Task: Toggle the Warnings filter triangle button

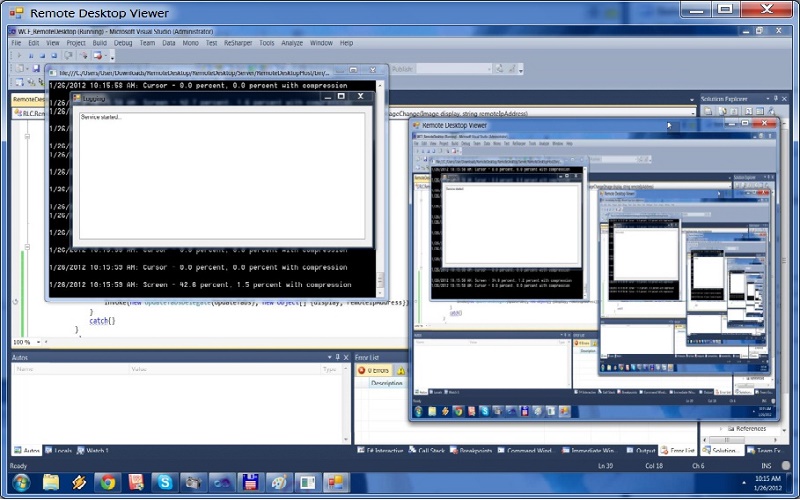Action: click(x=401, y=370)
